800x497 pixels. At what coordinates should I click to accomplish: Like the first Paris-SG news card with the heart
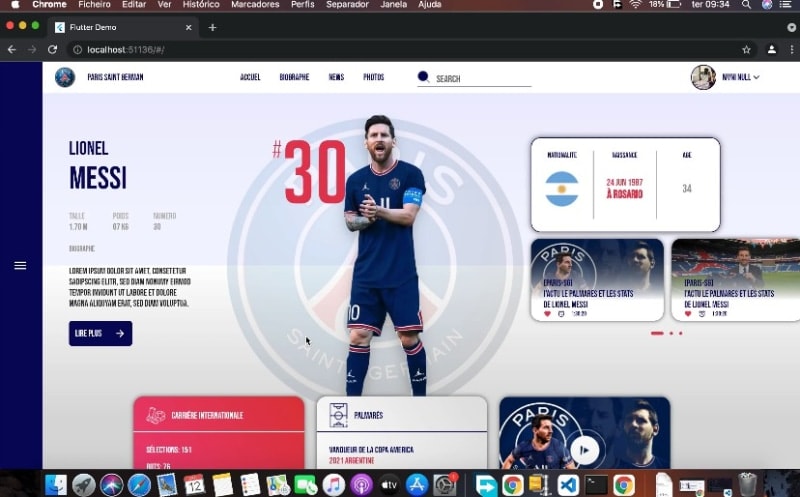tap(547, 314)
